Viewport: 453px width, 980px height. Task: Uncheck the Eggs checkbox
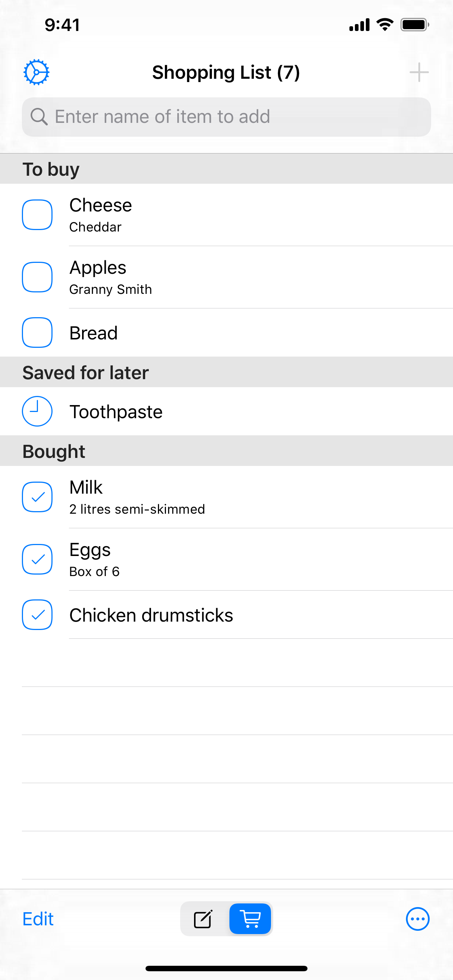(37, 559)
